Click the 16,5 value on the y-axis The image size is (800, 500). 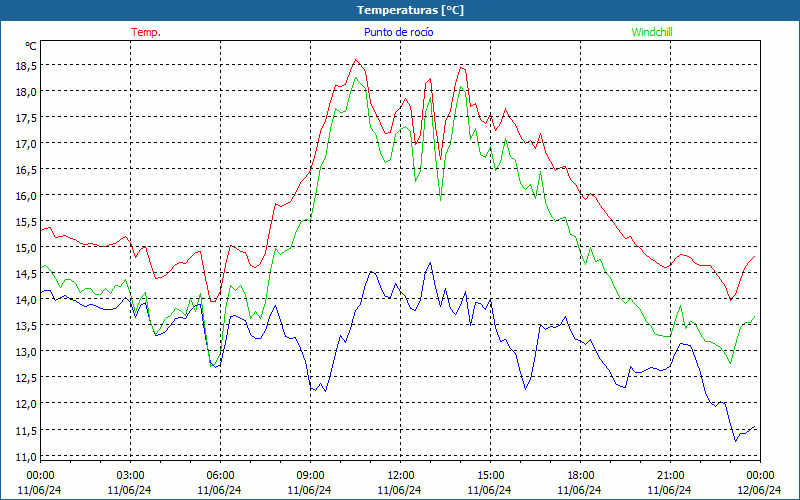(26, 170)
